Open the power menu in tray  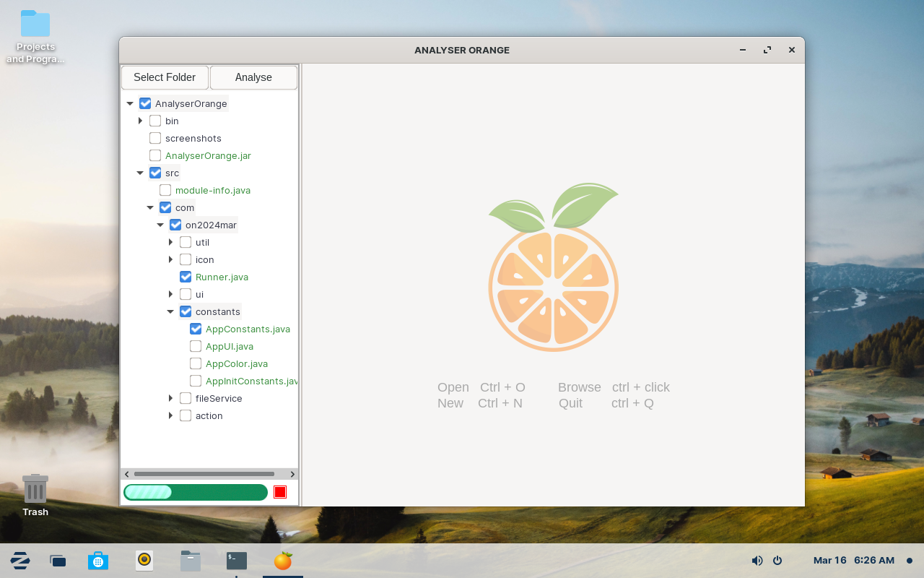(777, 561)
